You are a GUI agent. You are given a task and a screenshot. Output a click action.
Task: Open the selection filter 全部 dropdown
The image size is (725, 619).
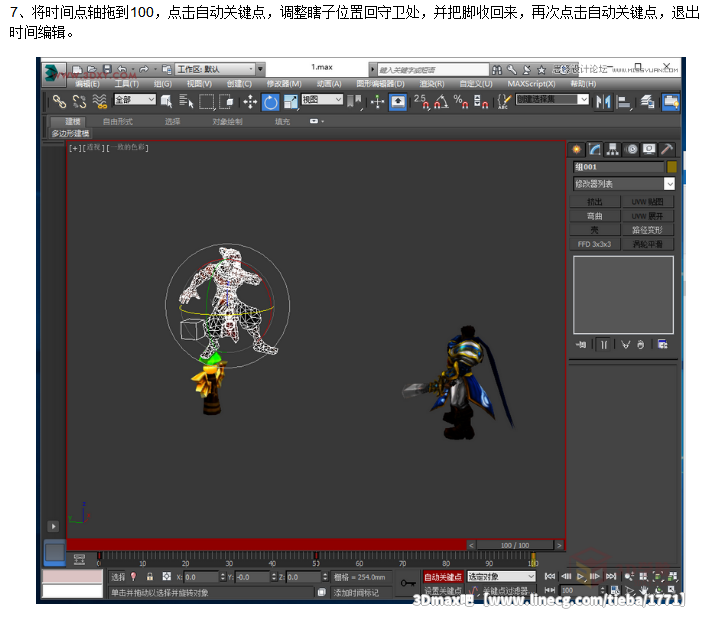pos(135,99)
